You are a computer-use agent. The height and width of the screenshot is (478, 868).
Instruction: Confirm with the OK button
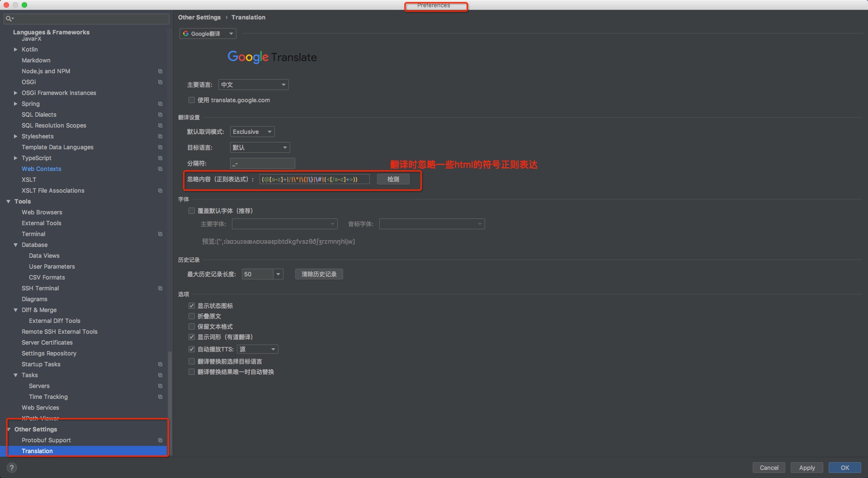click(845, 468)
